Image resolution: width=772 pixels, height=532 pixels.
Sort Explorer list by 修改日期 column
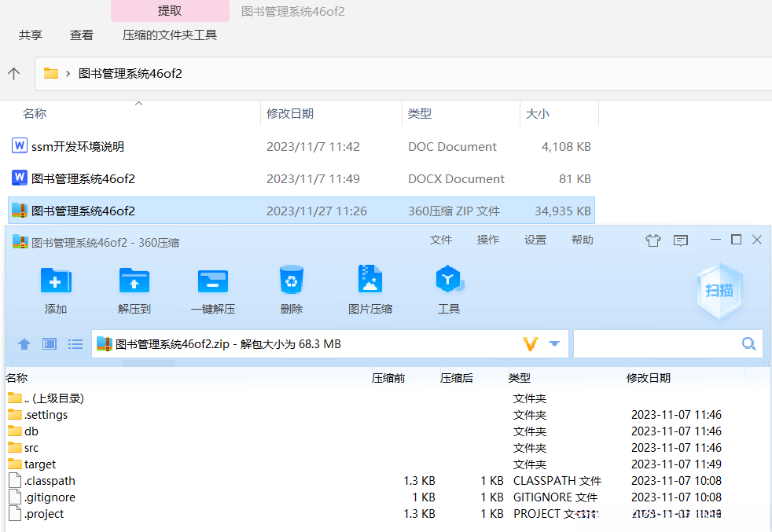tap(290, 114)
